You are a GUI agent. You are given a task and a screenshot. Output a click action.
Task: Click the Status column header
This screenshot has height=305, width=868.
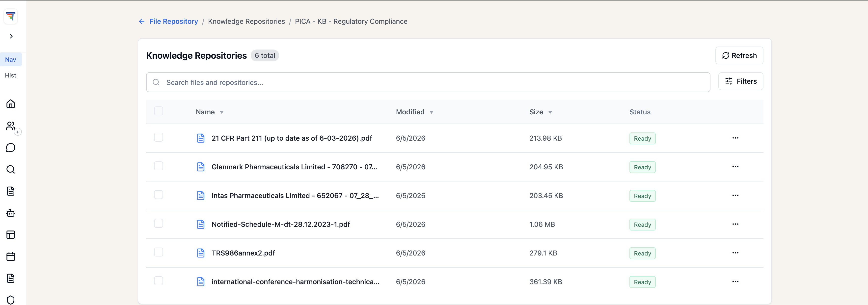click(x=640, y=112)
